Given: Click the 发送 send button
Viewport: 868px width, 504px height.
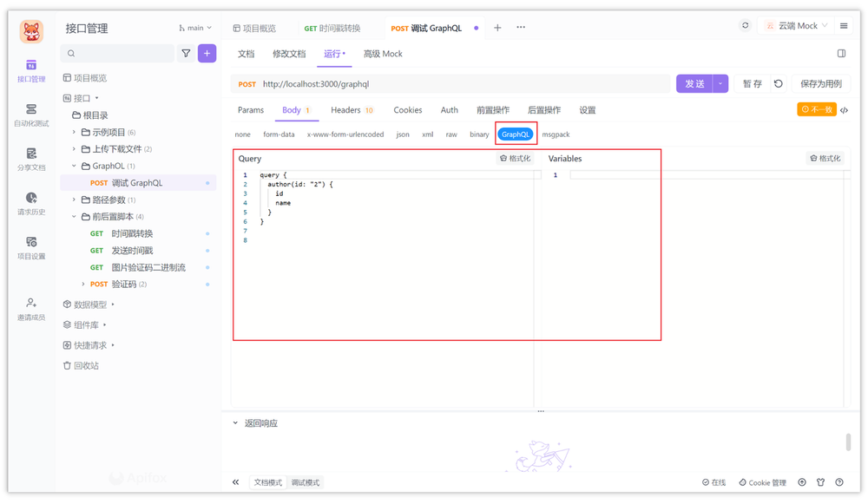Looking at the screenshot, I should [694, 83].
